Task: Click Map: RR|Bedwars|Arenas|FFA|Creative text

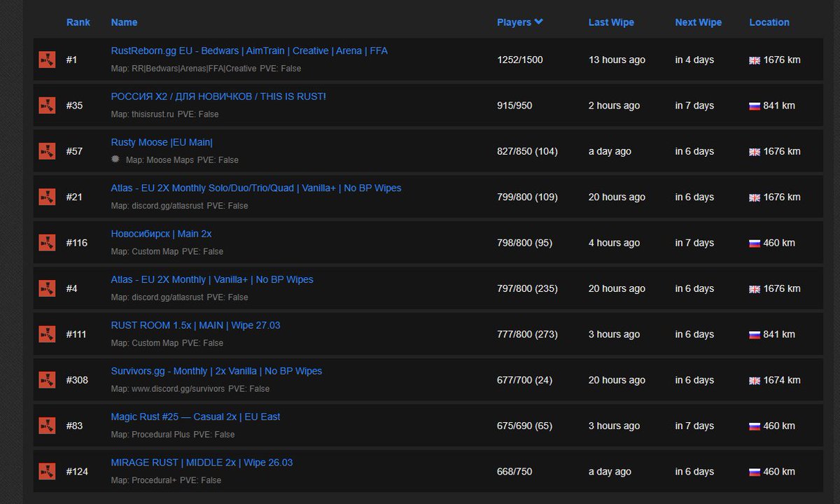Action: pyautogui.click(x=183, y=69)
